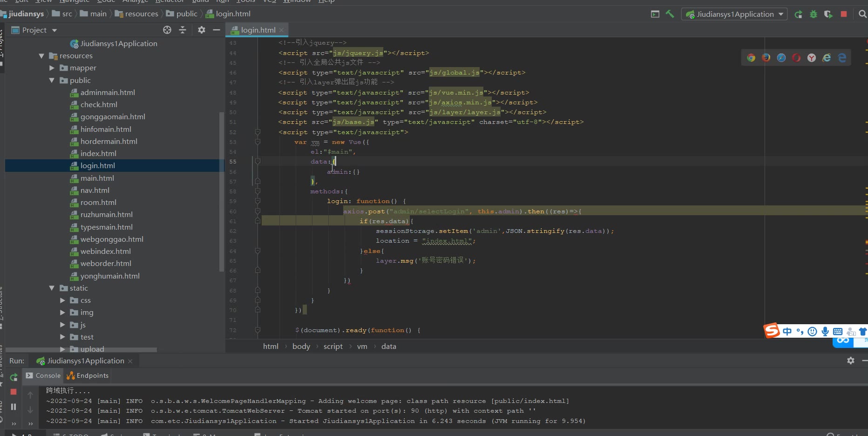Click script in editor breadcrumb bar

333,346
